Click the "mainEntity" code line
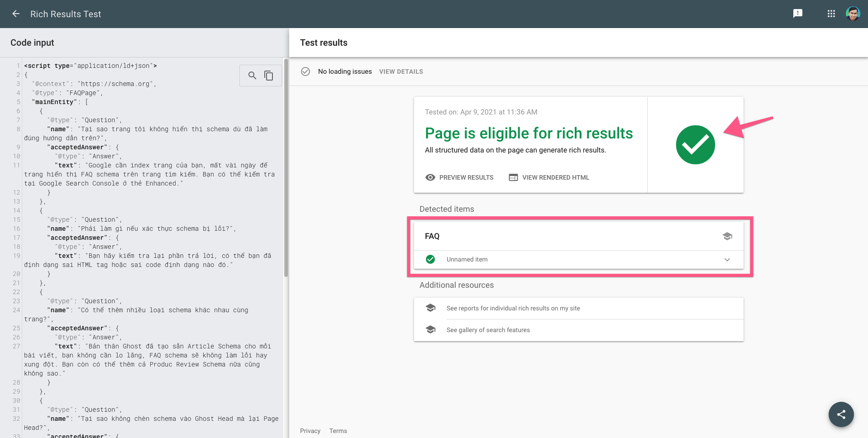Image resolution: width=868 pixels, height=438 pixels. coord(60,102)
